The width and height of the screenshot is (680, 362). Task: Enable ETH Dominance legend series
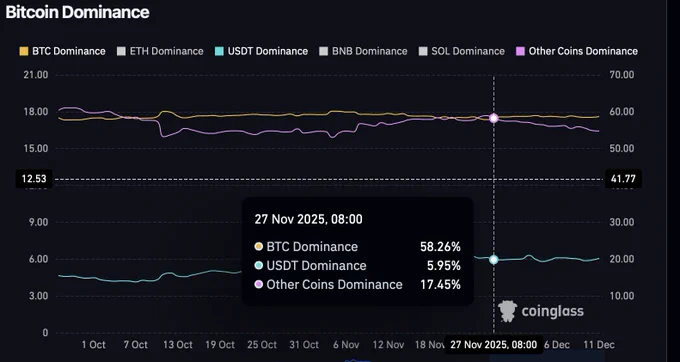pyautogui.click(x=160, y=51)
